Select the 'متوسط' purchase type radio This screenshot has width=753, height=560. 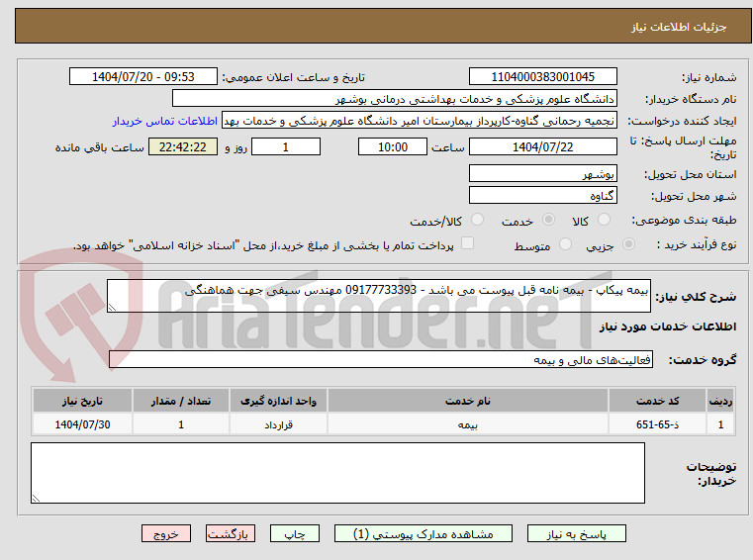click(566, 244)
